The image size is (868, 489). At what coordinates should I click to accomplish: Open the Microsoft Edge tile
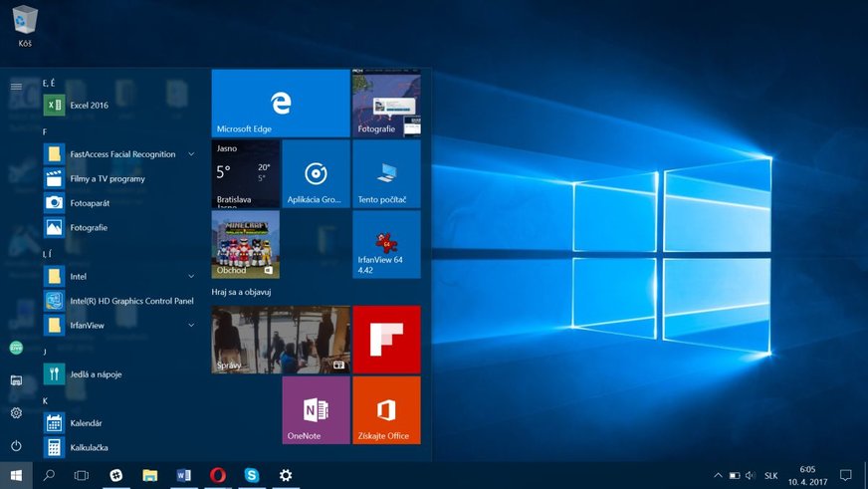(280, 103)
